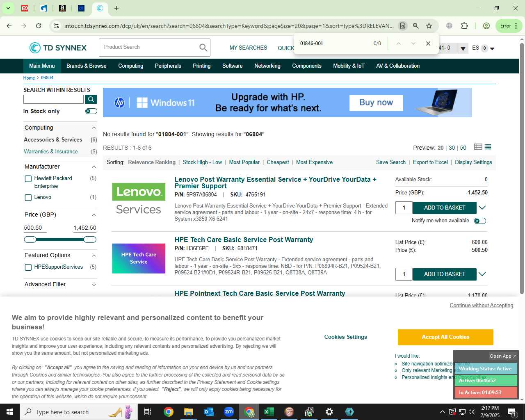Click Export to Excel link
Screen dimensions: 525x420
click(430, 162)
